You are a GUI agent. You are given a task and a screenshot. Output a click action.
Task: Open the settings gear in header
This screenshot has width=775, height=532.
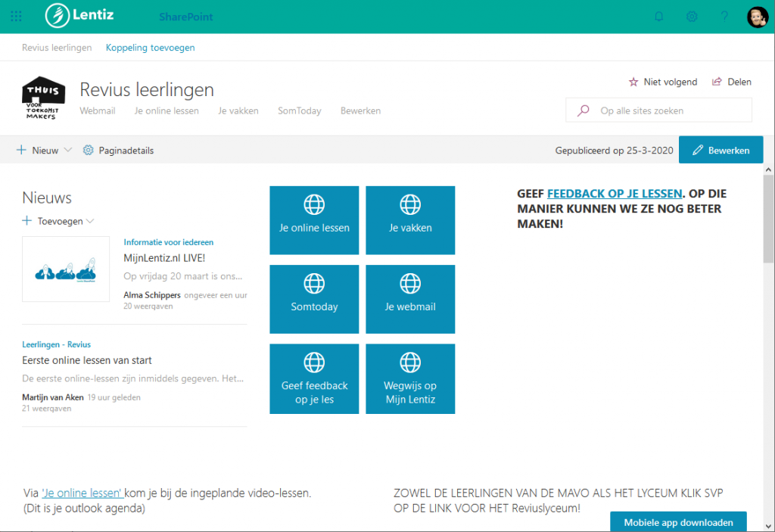[x=692, y=17]
